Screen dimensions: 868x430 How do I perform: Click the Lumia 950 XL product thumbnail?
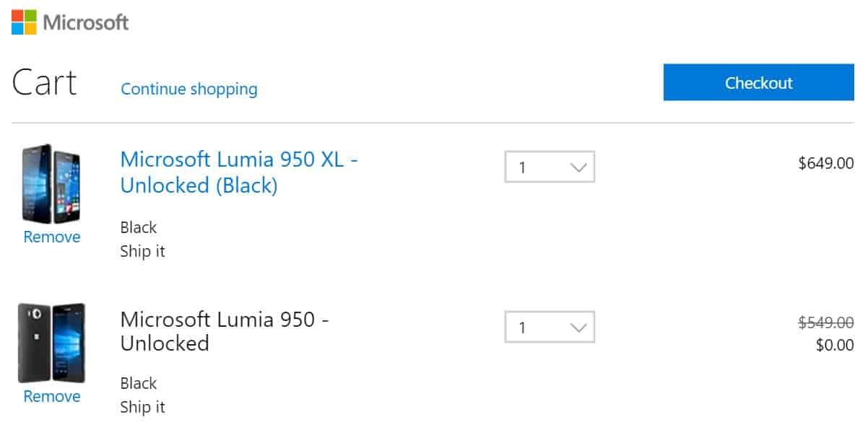51,184
